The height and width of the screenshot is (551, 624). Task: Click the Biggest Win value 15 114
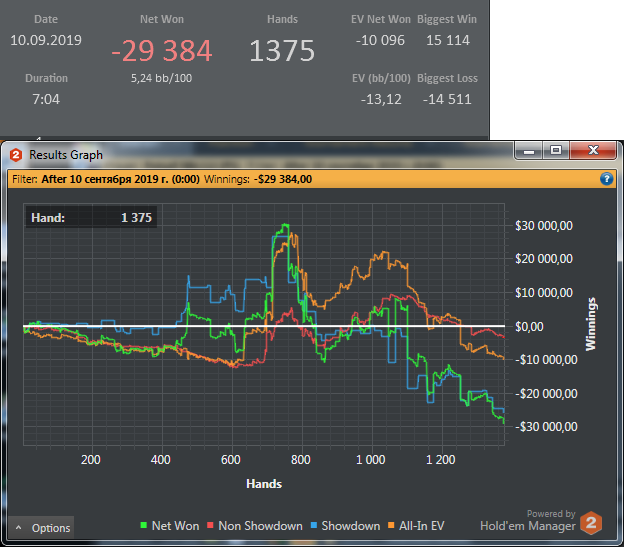point(448,40)
